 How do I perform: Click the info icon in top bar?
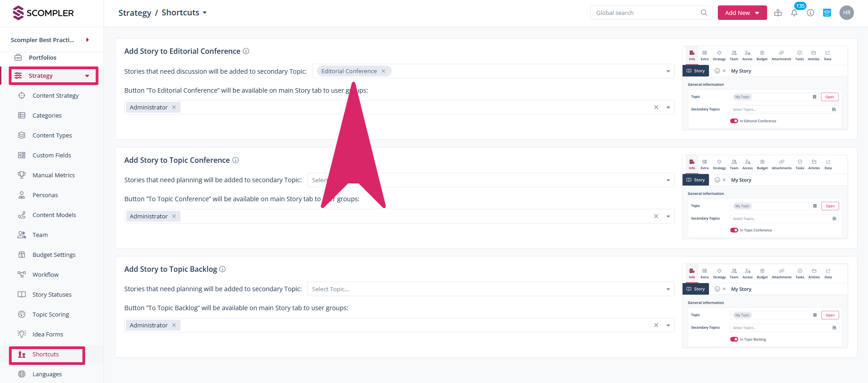(x=811, y=13)
